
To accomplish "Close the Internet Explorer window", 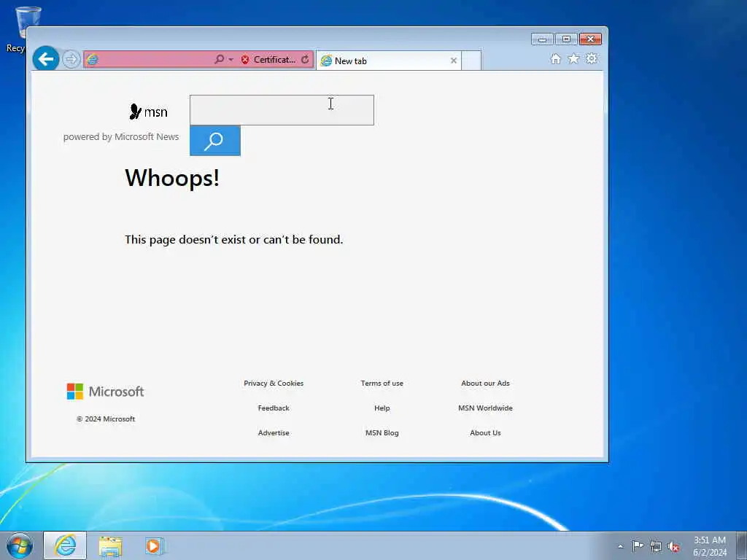I will pyautogui.click(x=591, y=39).
